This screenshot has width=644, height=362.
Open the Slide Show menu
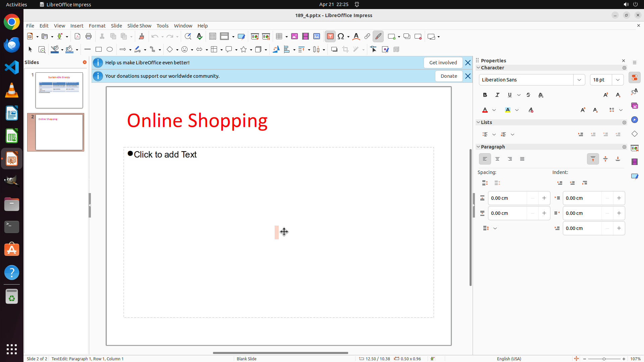[x=139, y=26]
